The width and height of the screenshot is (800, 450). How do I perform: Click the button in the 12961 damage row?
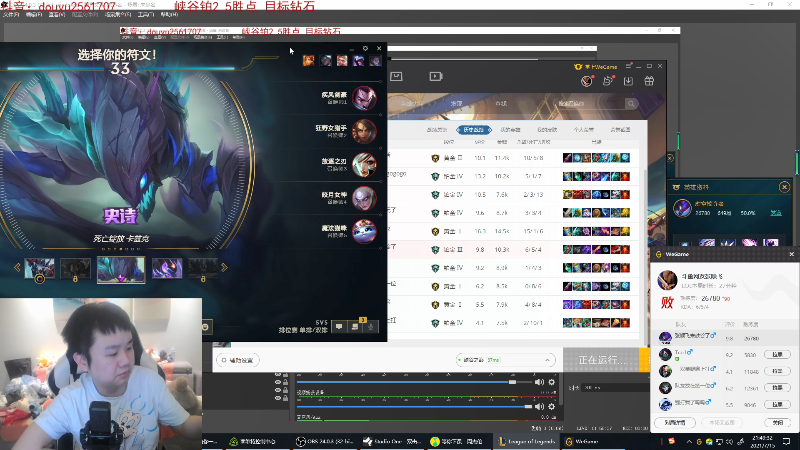pyautogui.click(x=777, y=388)
